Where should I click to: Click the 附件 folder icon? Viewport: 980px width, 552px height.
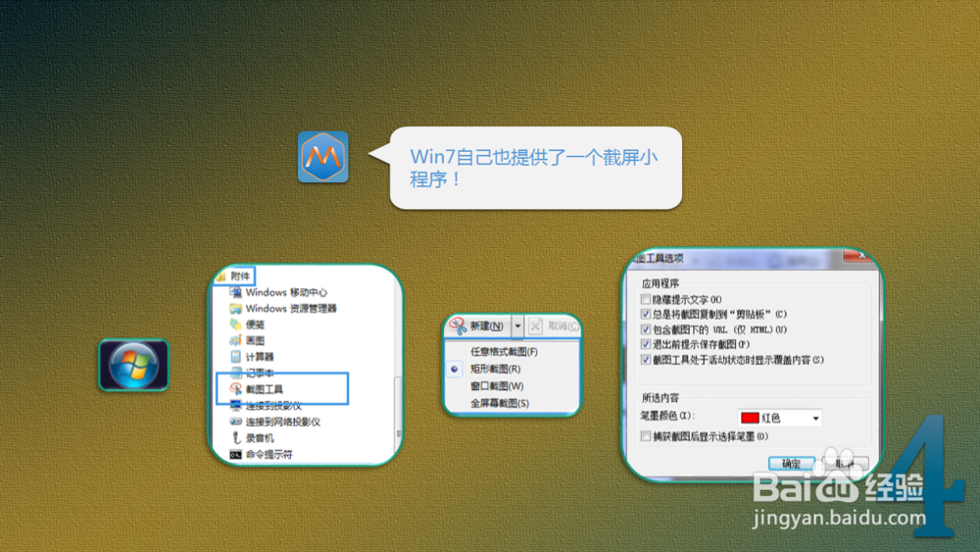221,276
